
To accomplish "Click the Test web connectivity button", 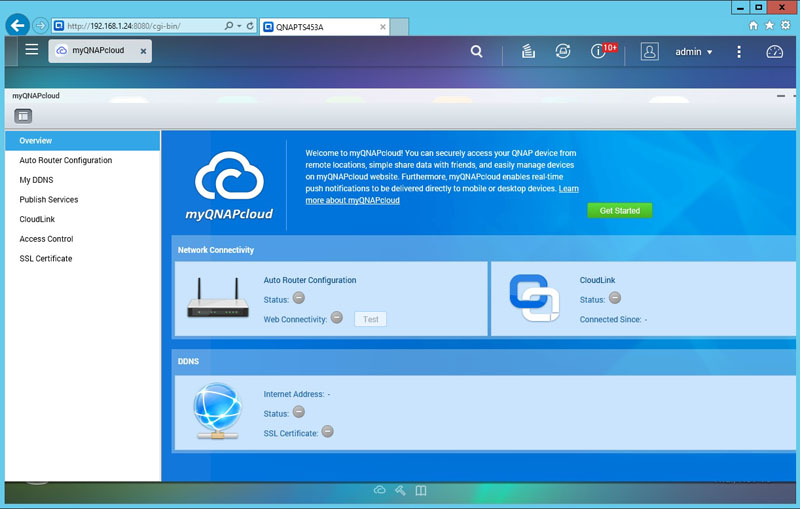I will 370,319.
